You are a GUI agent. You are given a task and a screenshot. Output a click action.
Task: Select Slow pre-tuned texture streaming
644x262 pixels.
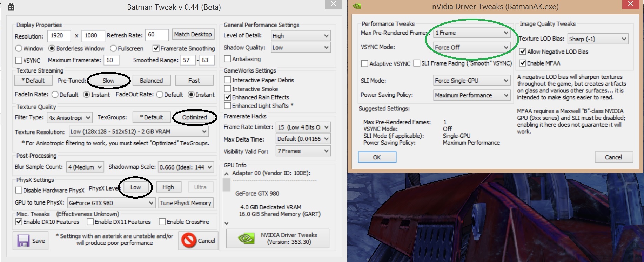point(108,81)
